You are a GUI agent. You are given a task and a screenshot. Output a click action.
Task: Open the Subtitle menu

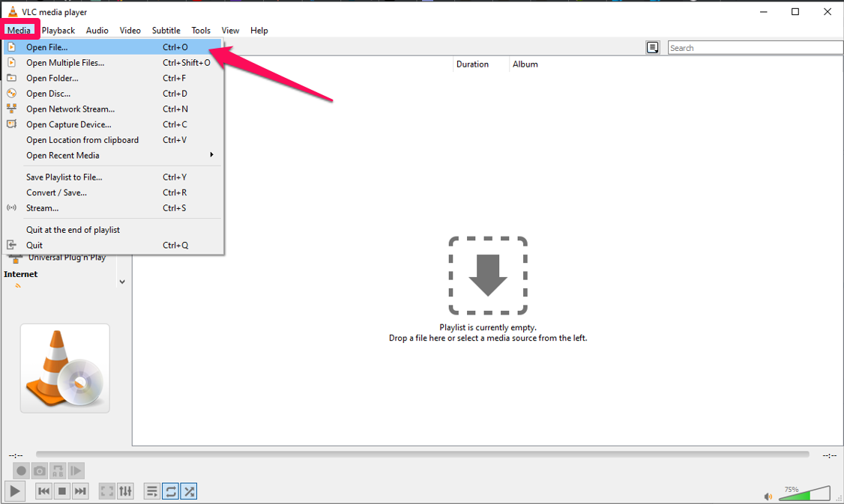[166, 31]
